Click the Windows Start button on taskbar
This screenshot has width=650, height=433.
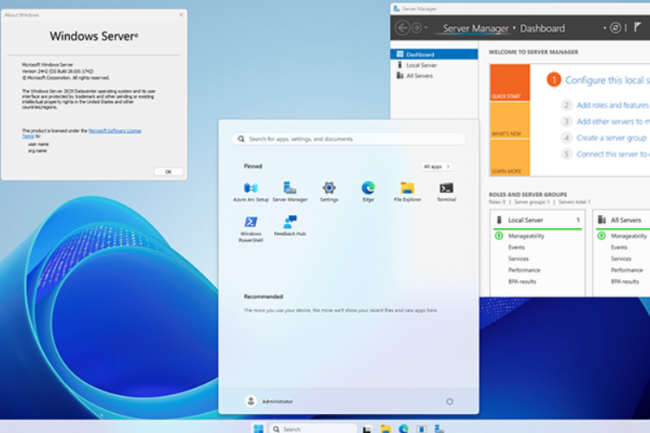click(x=260, y=428)
